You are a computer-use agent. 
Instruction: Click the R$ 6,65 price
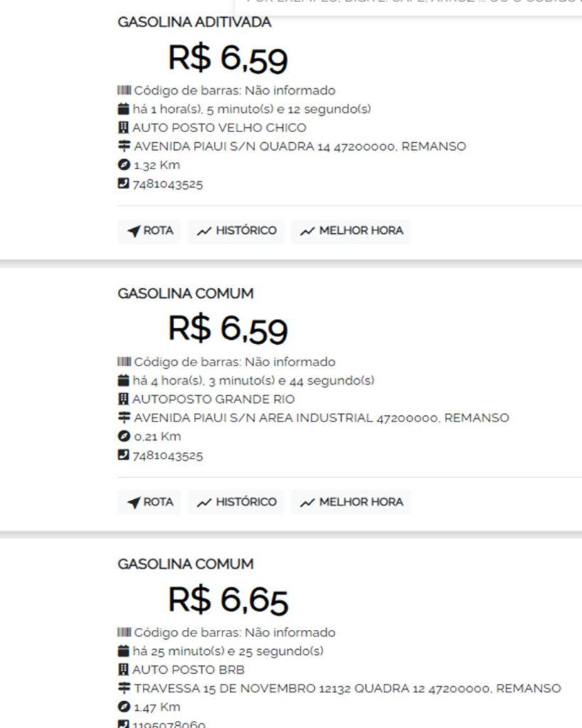[227, 601]
